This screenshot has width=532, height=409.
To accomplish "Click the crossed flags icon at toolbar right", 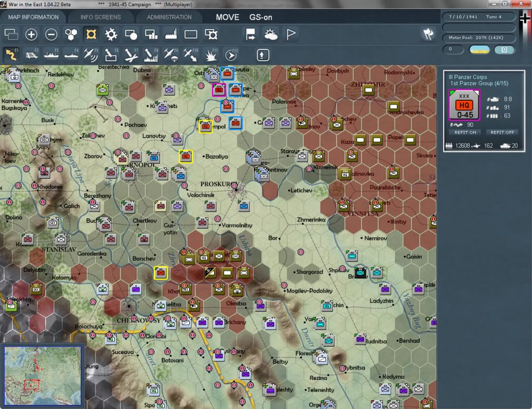I will point(428,34).
